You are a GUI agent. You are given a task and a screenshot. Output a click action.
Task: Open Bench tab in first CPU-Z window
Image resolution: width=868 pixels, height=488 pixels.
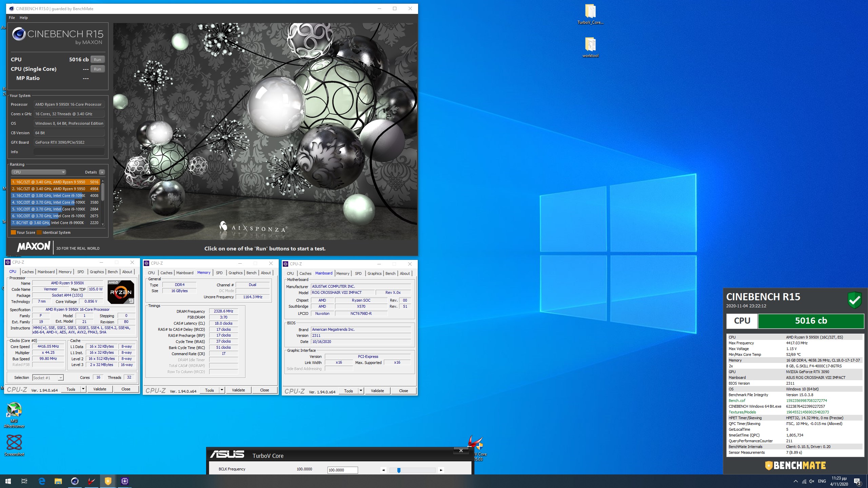coord(113,272)
